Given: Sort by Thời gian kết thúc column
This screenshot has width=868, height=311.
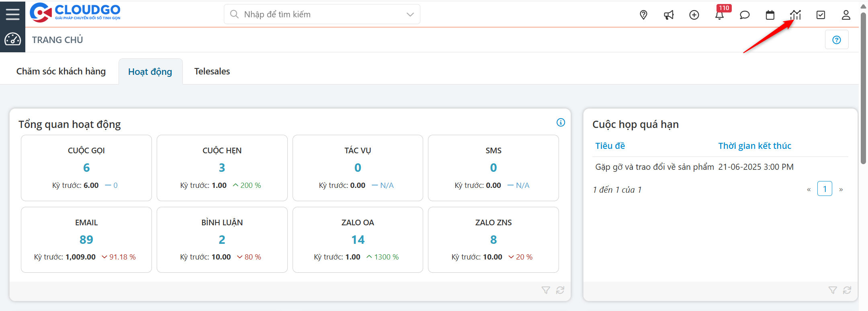Looking at the screenshot, I should (x=754, y=146).
